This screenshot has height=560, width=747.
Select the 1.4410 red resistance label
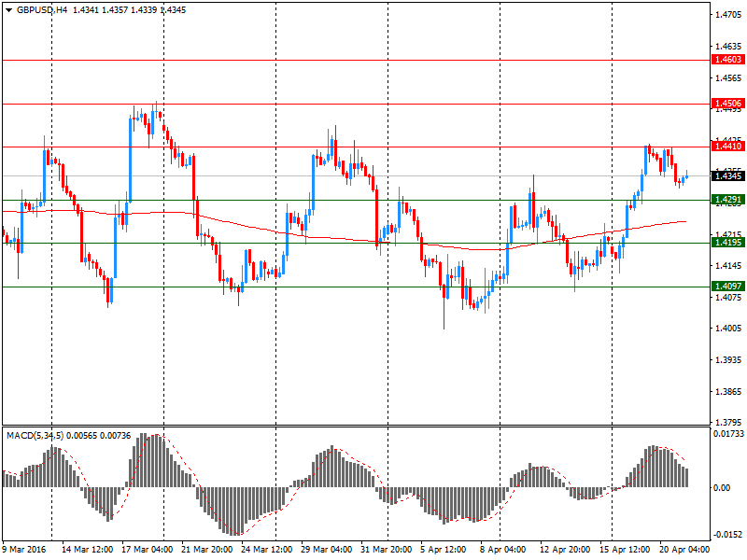[x=728, y=147]
